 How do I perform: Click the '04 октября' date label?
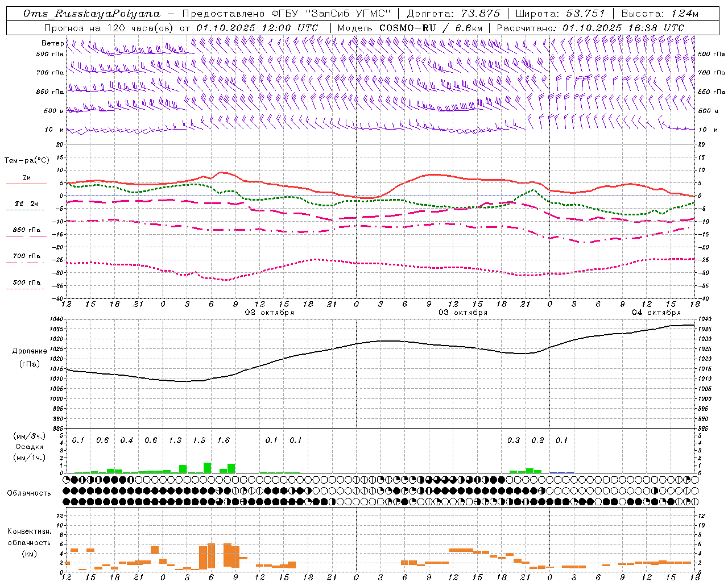656,313
